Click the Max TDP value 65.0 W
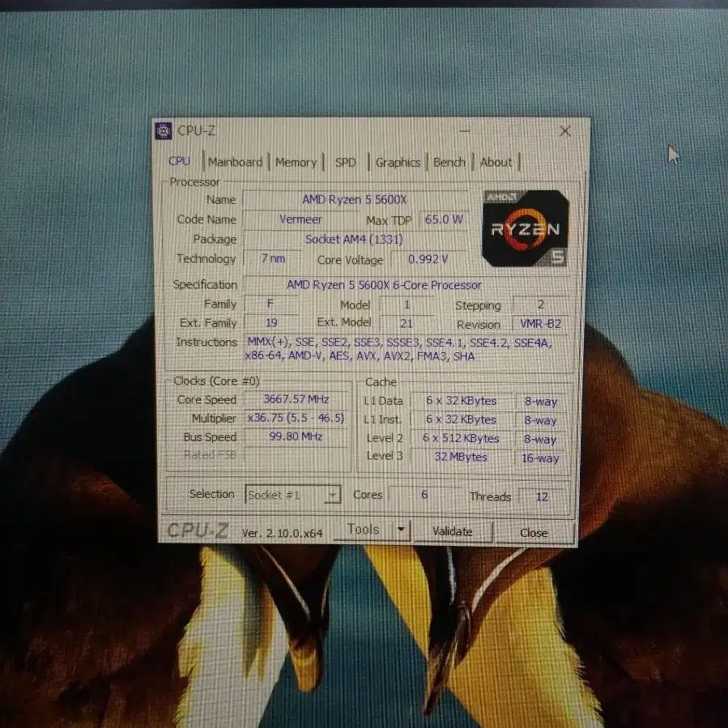The width and height of the screenshot is (728, 728). tap(444, 219)
